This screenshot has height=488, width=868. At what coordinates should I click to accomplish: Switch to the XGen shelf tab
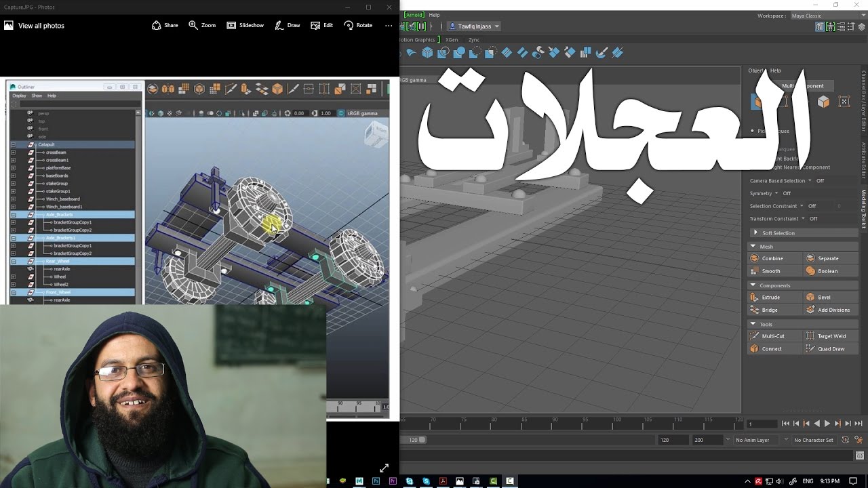tap(452, 40)
